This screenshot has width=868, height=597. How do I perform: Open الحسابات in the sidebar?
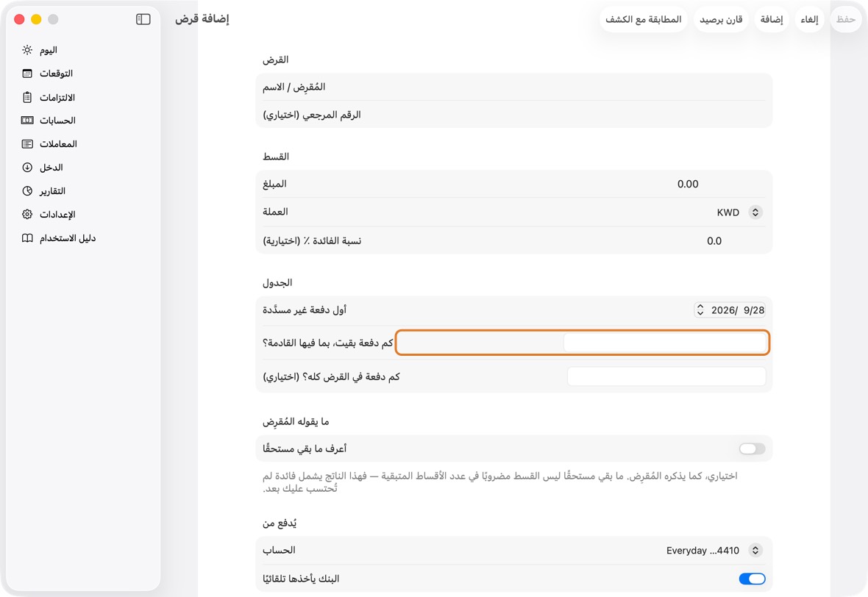[57, 120]
